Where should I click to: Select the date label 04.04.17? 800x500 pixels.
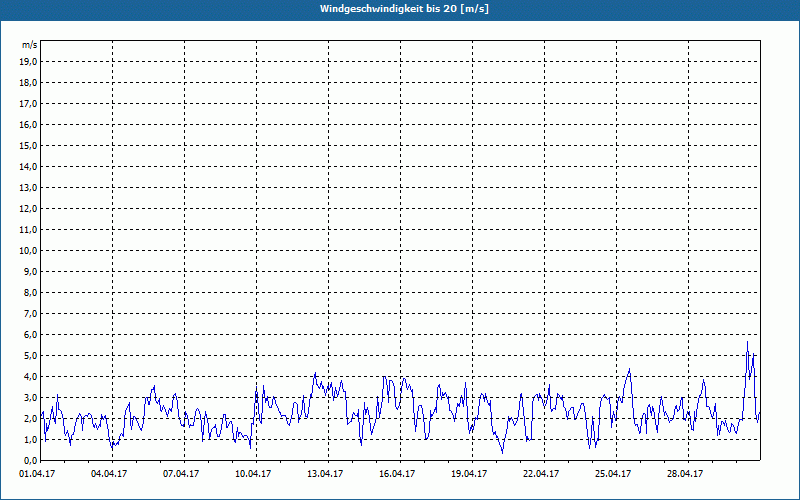click(x=109, y=473)
